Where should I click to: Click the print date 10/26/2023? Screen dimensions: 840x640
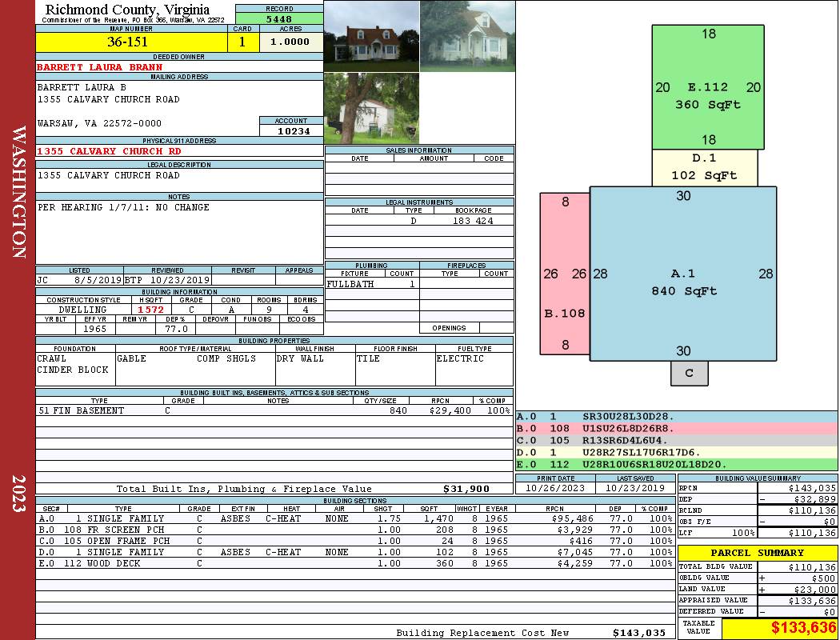pos(555,488)
